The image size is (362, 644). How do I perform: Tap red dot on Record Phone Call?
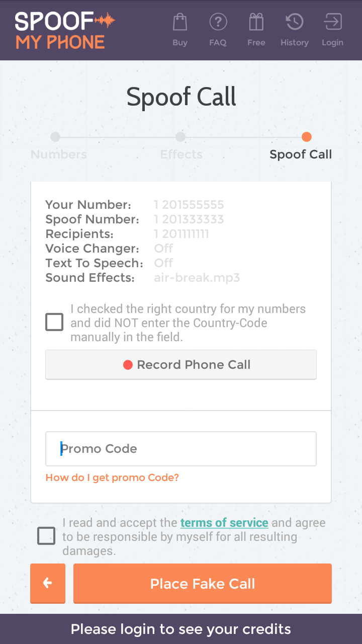[x=128, y=365]
